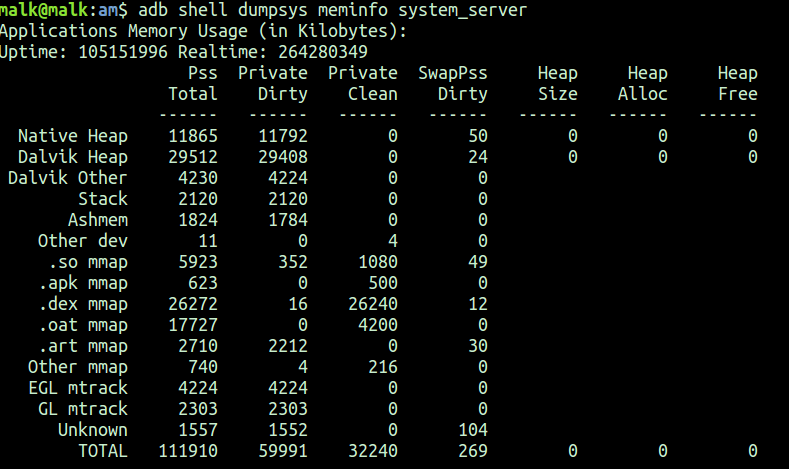Click .dex mmap Private Clean 26240
Image resolution: width=789 pixels, height=469 pixels.
click(x=373, y=304)
